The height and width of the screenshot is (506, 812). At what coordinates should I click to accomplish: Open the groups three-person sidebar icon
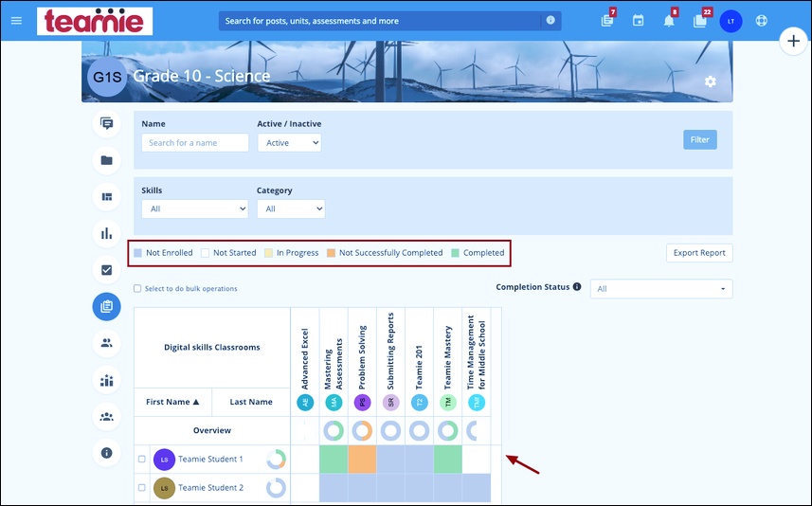click(x=107, y=416)
